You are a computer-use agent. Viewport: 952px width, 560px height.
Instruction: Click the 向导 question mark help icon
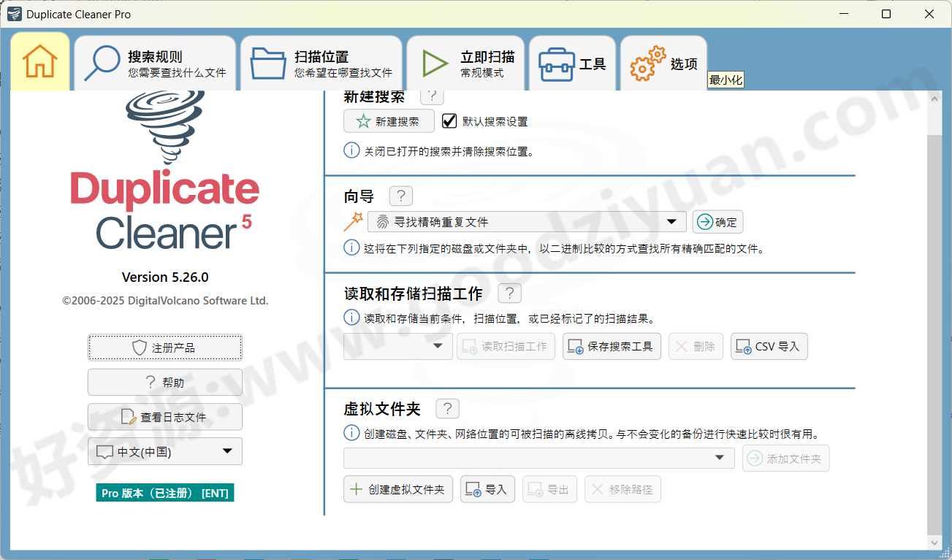(x=400, y=196)
